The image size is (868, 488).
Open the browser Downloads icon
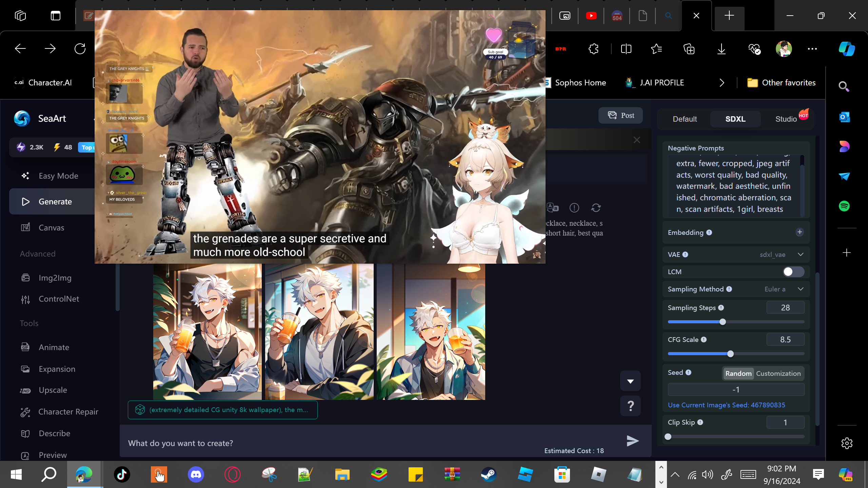click(x=722, y=49)
